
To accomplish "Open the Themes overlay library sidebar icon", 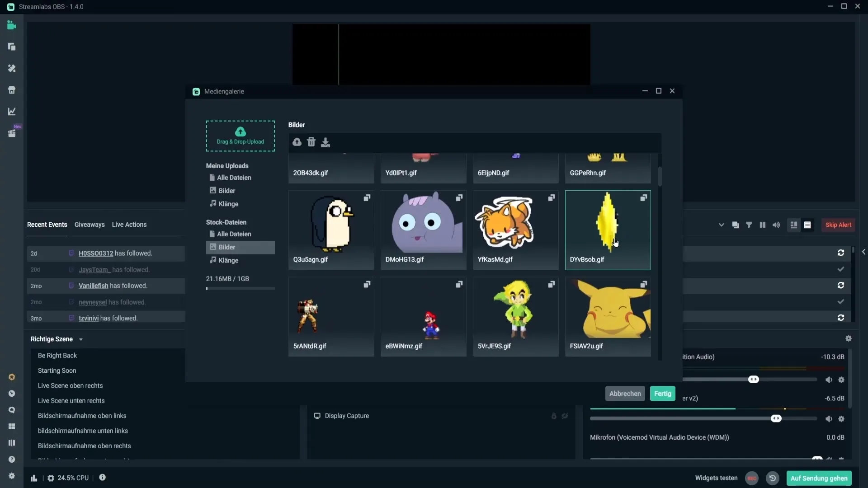I will click(x=12, y=68).
